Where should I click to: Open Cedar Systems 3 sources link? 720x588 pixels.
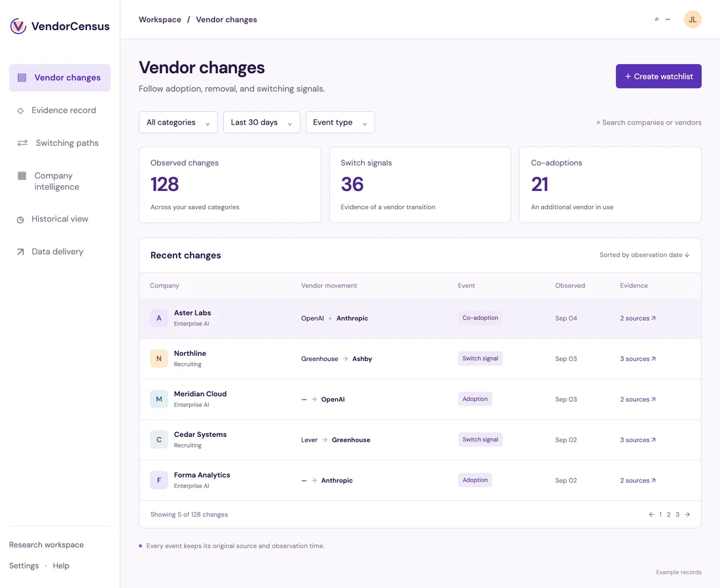click(x=638, y=440)
